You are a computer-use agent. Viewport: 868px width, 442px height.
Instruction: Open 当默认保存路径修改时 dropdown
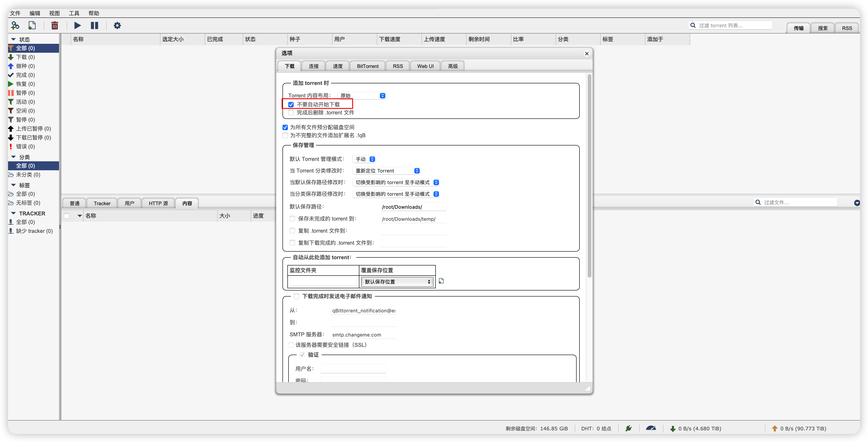click(x=396, y=182)
